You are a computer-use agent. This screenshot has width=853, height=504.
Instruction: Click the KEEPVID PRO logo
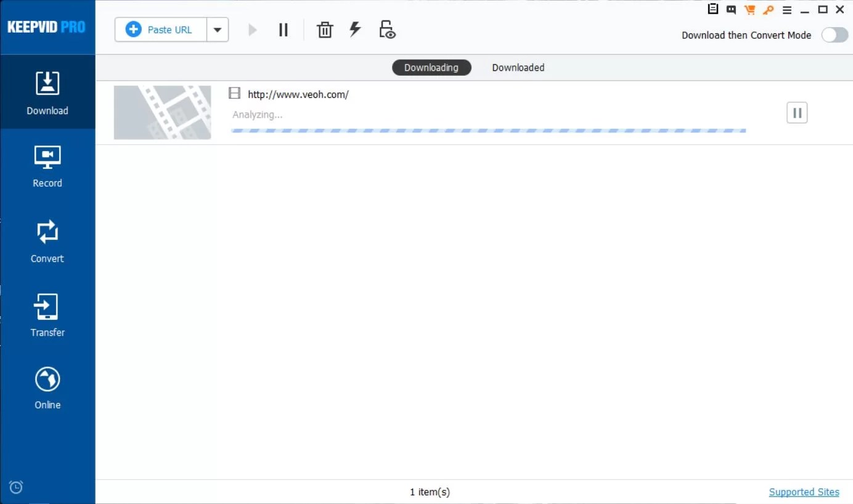(x=46, y=27)
